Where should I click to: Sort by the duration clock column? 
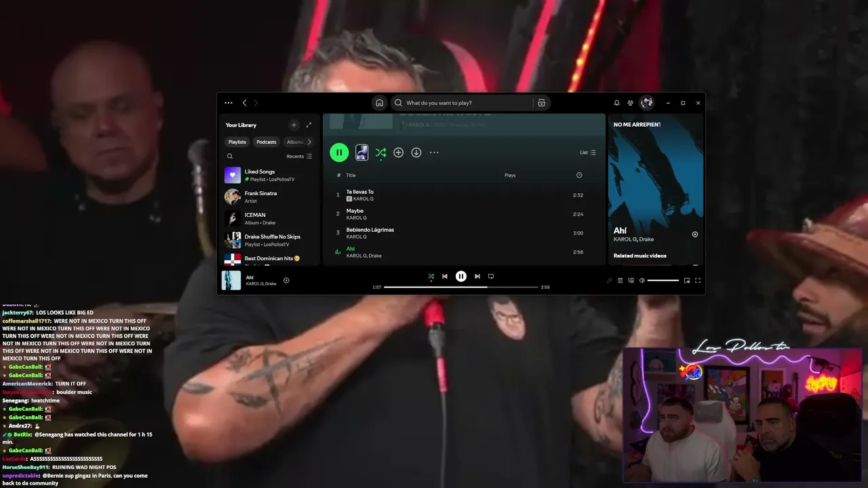(579, 176)
